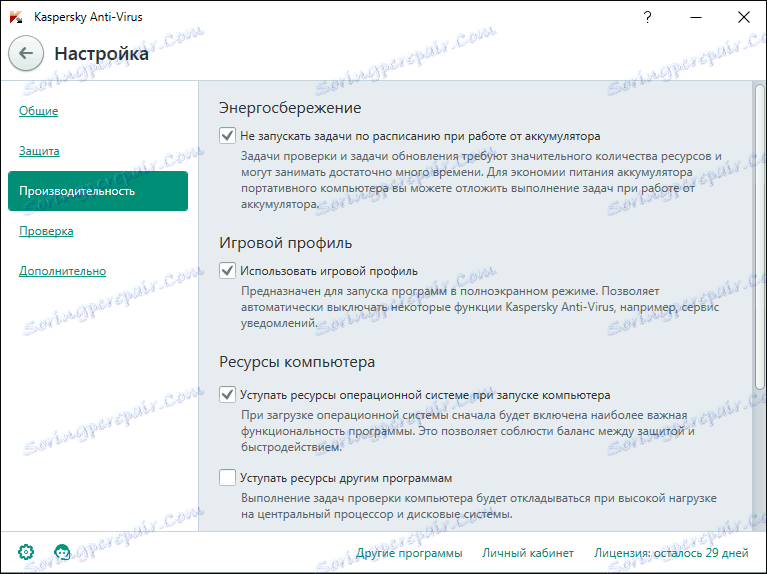
Task: Click the 'Настройка' page title
Action: point(101,54)
